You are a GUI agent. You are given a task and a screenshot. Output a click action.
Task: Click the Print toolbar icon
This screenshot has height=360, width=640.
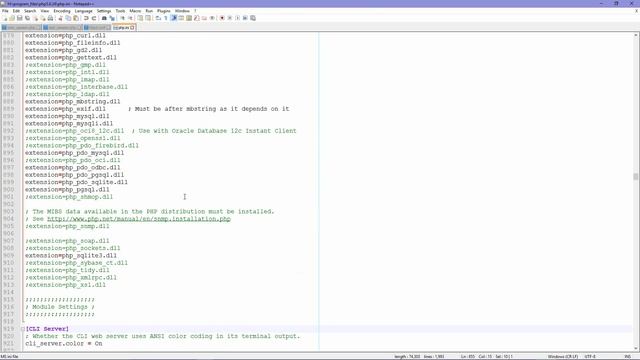(50, 18)
